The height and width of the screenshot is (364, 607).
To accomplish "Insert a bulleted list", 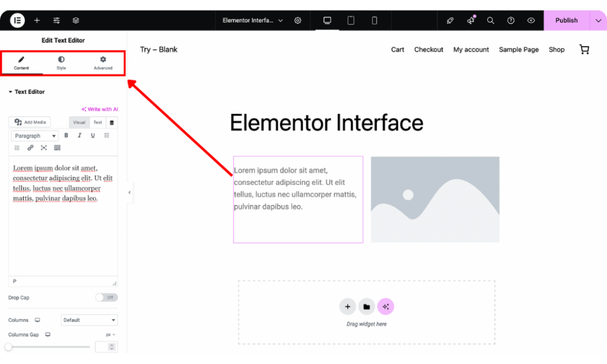I will point(107,135).
